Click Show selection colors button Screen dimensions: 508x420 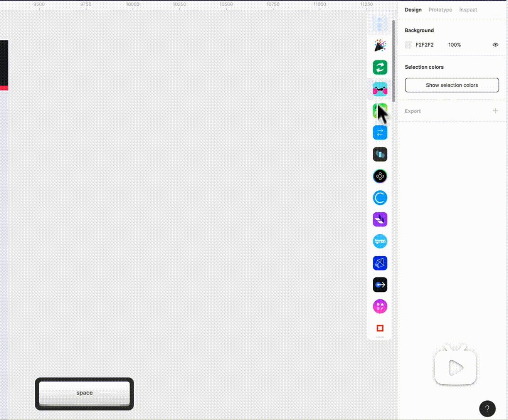coord(452,85)
